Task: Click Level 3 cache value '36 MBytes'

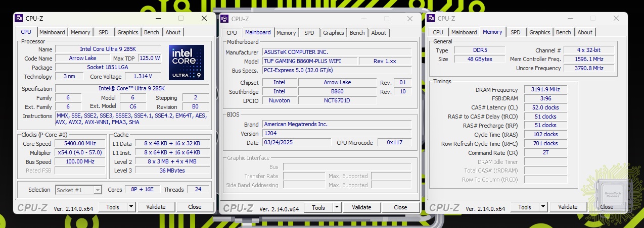Action: (x=172, y=170)
